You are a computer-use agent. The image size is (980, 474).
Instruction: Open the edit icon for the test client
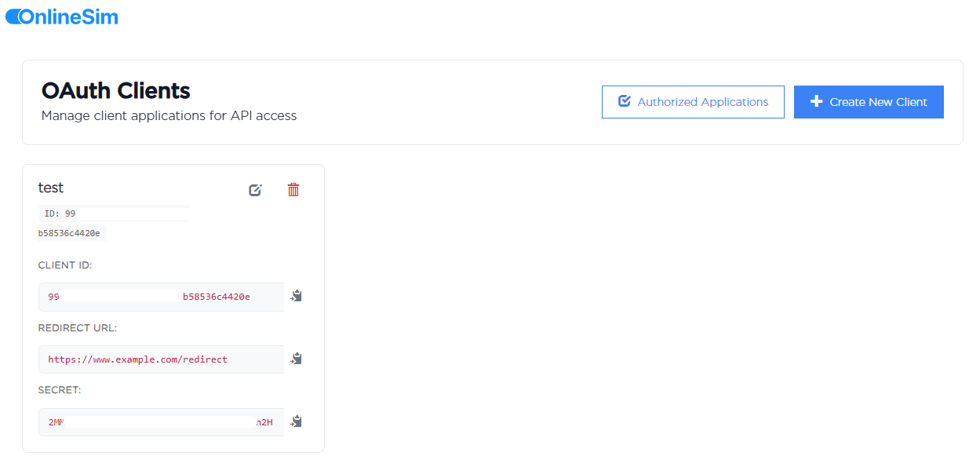point(255,189)
